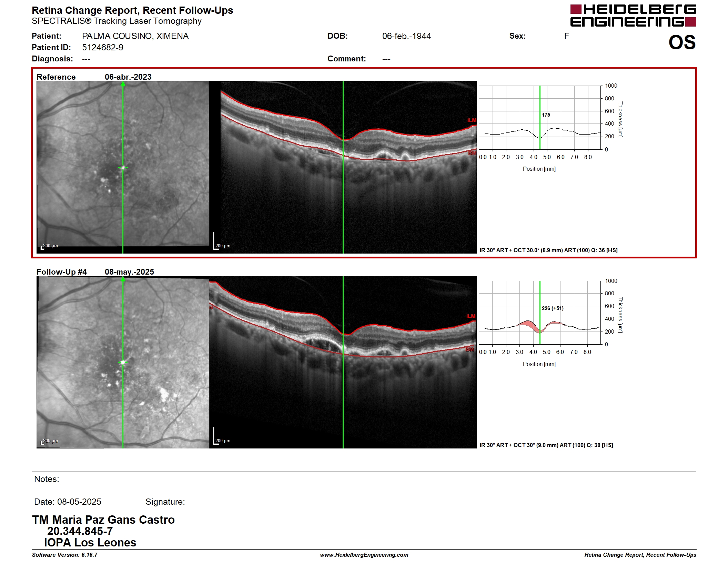
Task: Click the Follow-Up #4 label
Action: coord(61,272)
